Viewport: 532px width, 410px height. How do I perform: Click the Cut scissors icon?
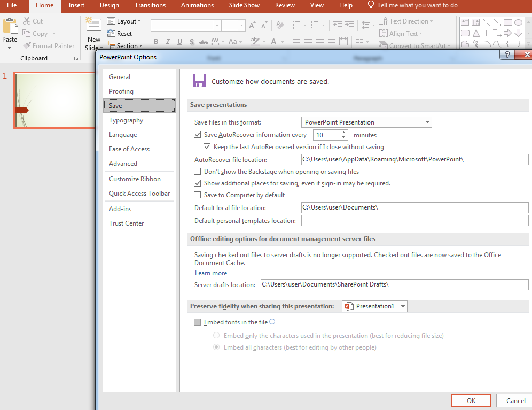point(27,21)
